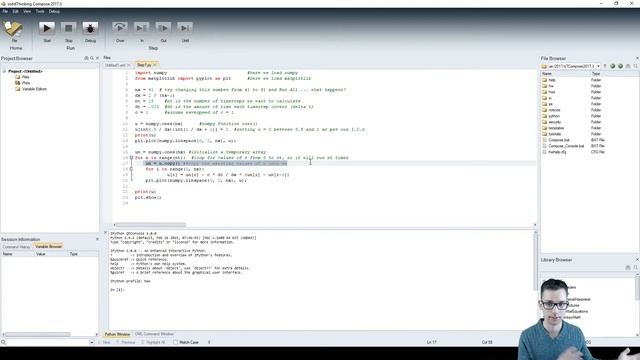Open the Edit menu
The height and width of the screenshot is (360, 640).
16,11
